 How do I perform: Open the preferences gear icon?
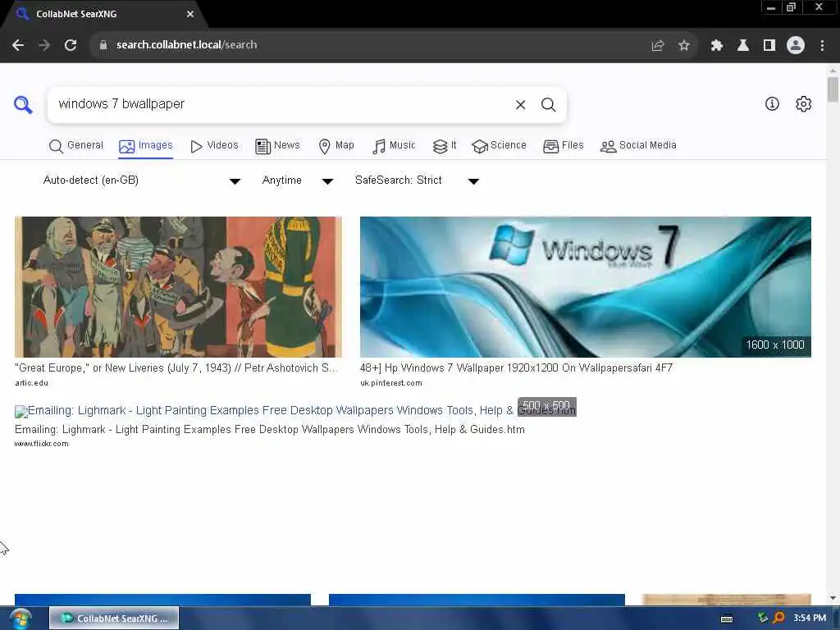pos(803,104)
